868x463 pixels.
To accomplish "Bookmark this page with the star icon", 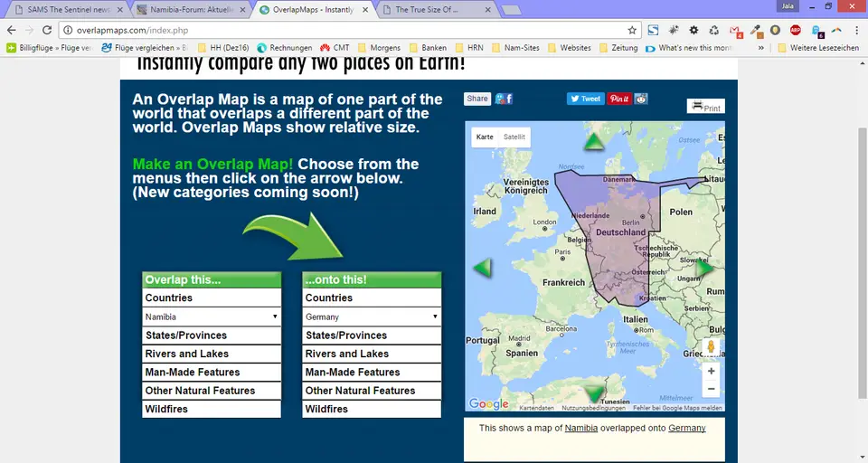I will [632, 30].
